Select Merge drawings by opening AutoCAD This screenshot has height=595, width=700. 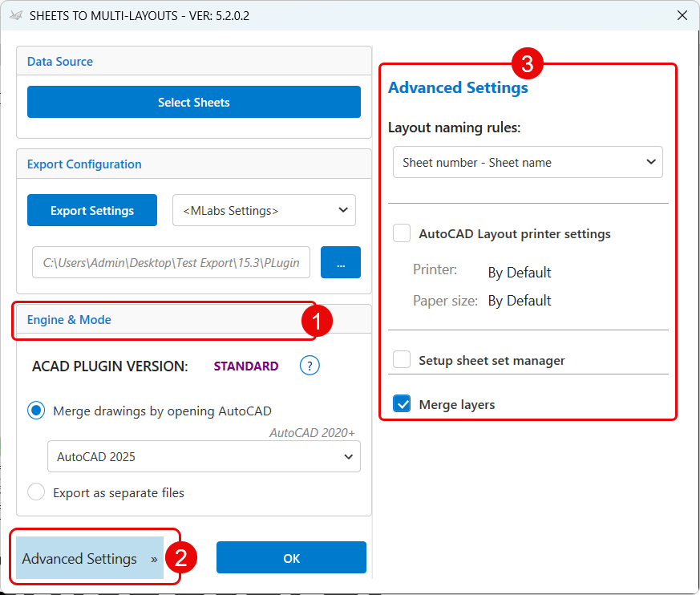[36, 411]
